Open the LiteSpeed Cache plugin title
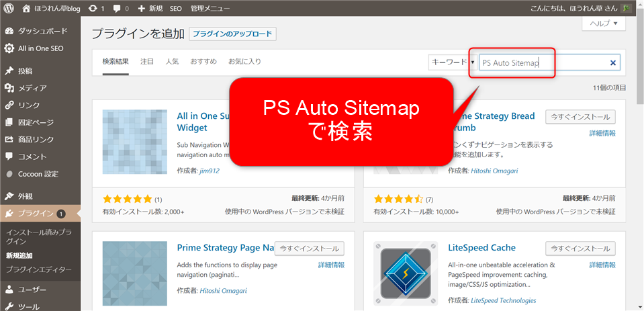Viewport: 644px width, 311px height. point(481,248)
